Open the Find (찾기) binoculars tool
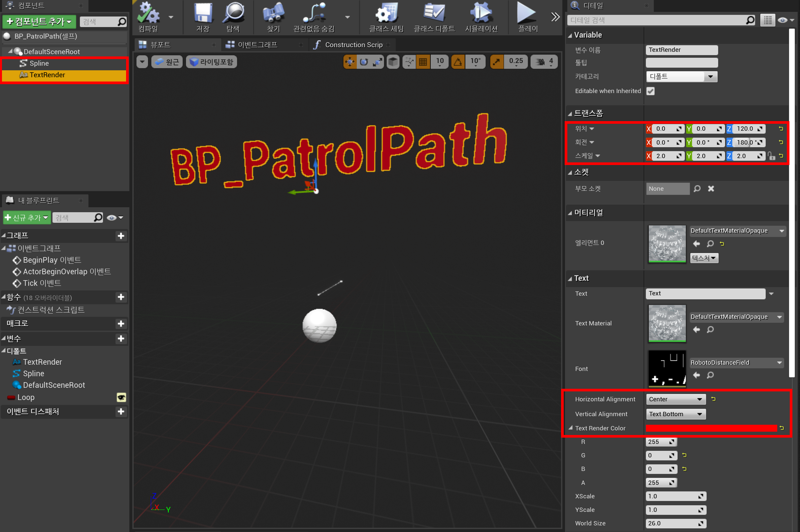 coord(273,14)
